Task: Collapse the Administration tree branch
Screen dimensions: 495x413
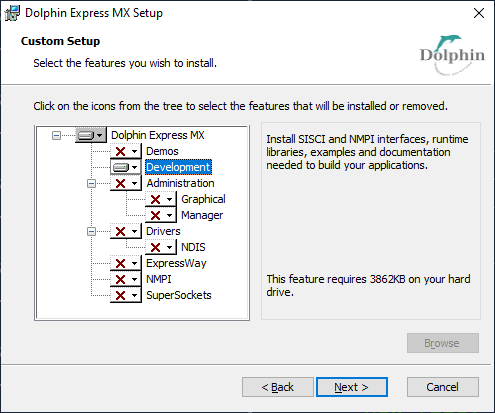Action: (x=91, y=183)
